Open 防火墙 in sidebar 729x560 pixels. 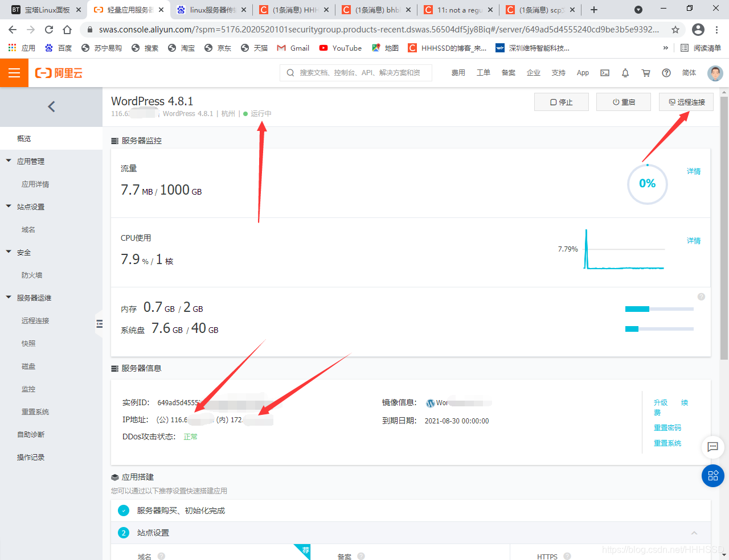click(x=32, y=275)
